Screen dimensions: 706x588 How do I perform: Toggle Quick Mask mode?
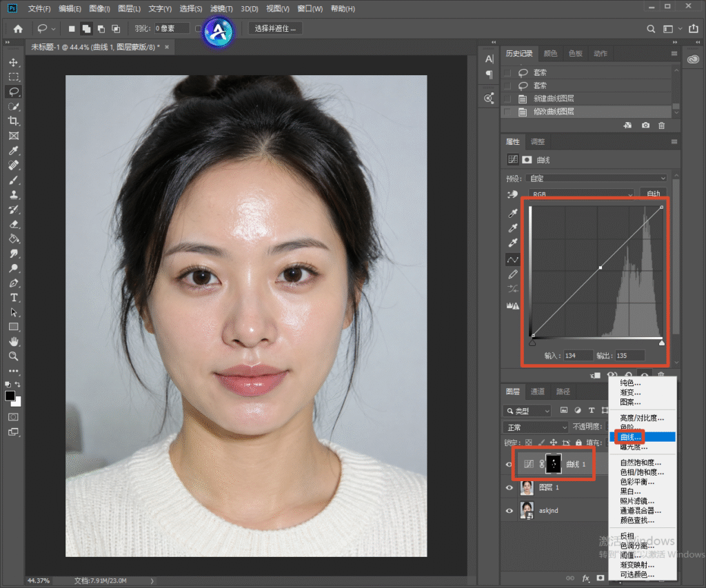click(x=14, y=417)
